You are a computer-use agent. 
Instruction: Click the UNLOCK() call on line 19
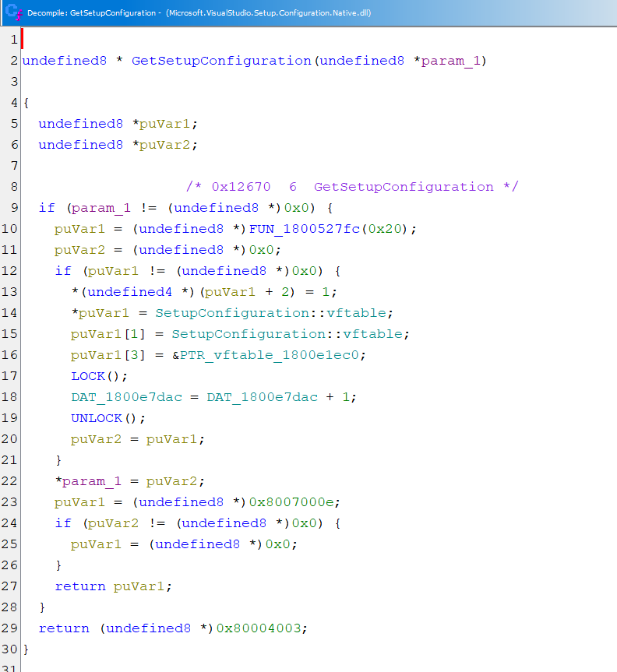click(x=108, y=418)
